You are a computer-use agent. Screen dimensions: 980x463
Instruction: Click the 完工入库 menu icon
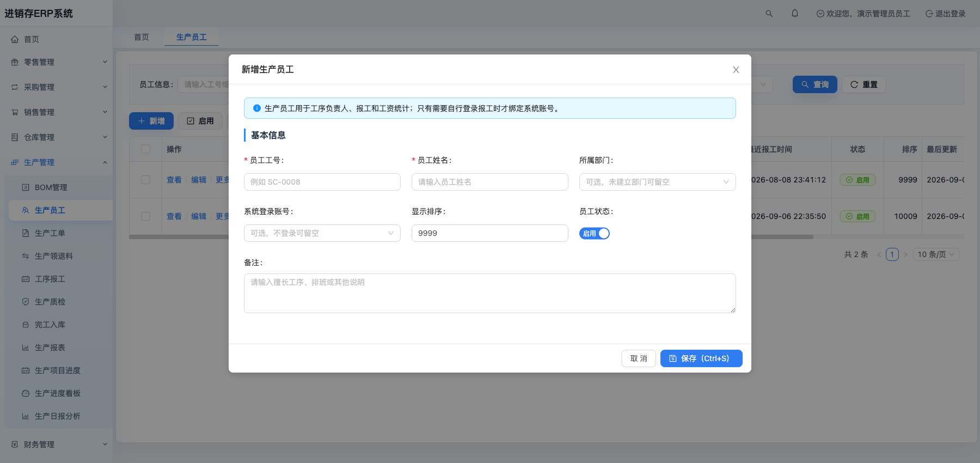tap(26, 325)
